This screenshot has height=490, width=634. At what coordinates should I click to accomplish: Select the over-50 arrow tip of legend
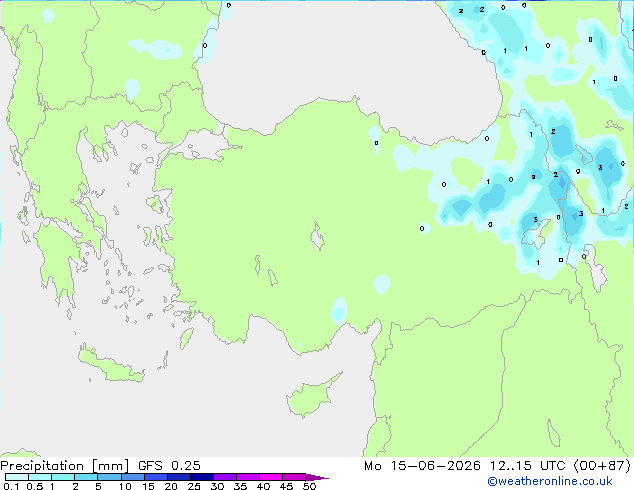pyautogui.click(x=317, y=477)
